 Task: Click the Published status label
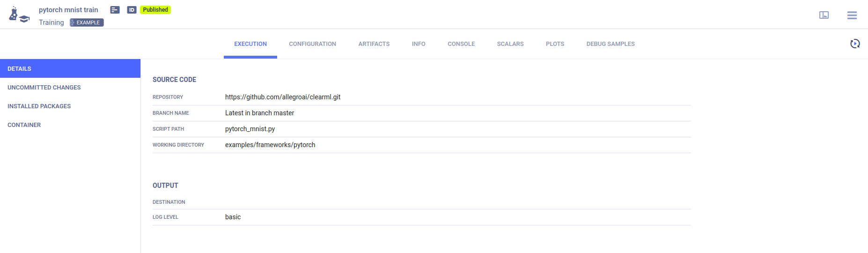[x=155, y=10]
